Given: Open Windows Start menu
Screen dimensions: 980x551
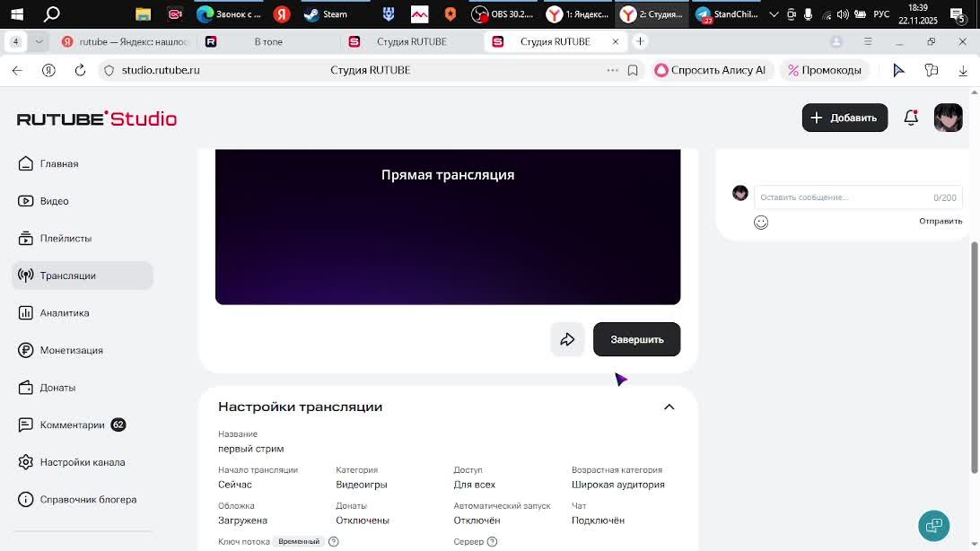Looking at the screenshot, I should pos(18,13).
